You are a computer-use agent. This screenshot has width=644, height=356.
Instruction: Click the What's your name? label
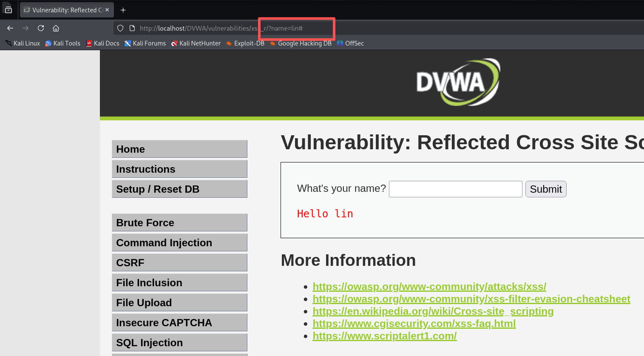[341, 188]
